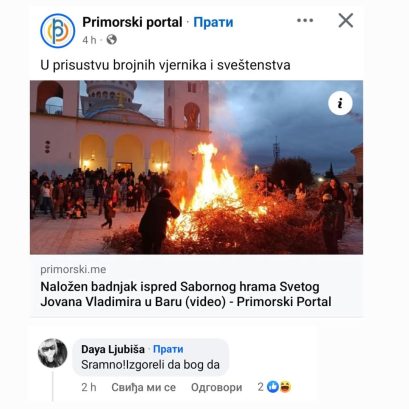
Task: Reply to the comment using Одговори
Action: (x=216, y=387)
